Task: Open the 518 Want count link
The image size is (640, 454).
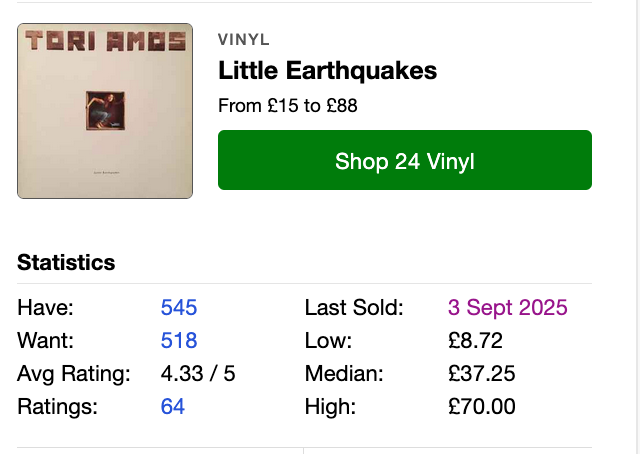Action: click(179, 340)
